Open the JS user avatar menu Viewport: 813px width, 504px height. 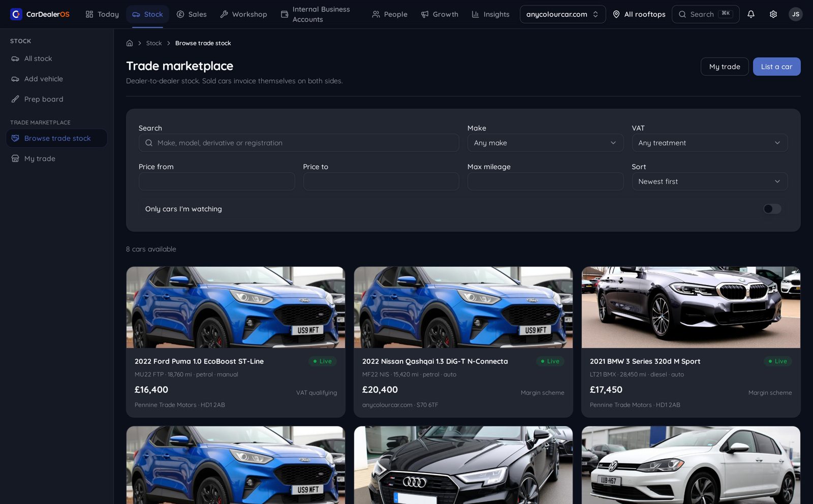tap(795, 14)
